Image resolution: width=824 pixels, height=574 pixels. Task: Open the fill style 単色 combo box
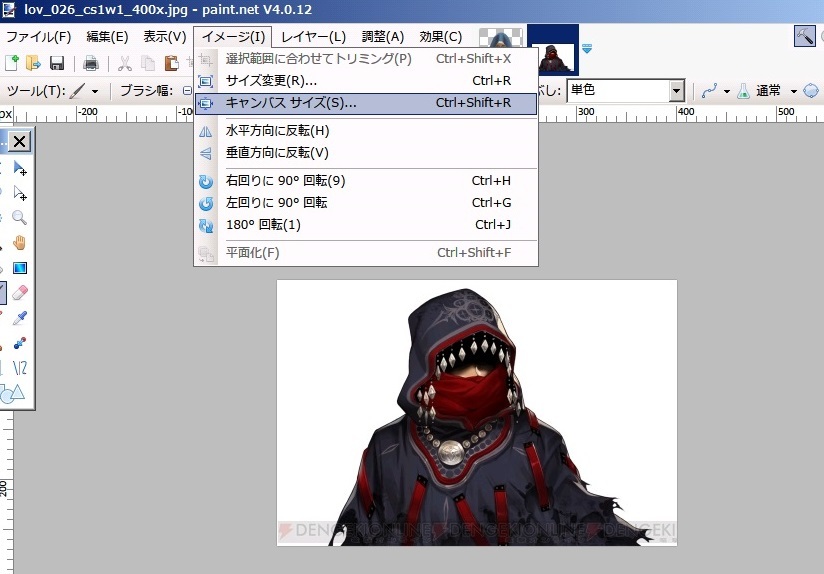(x=625, y=90)
